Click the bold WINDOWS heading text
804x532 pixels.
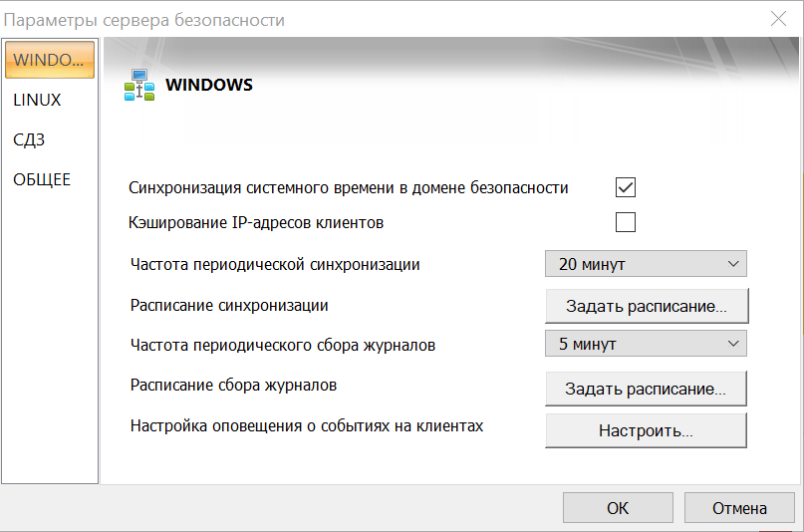click(x=209, y=85)
